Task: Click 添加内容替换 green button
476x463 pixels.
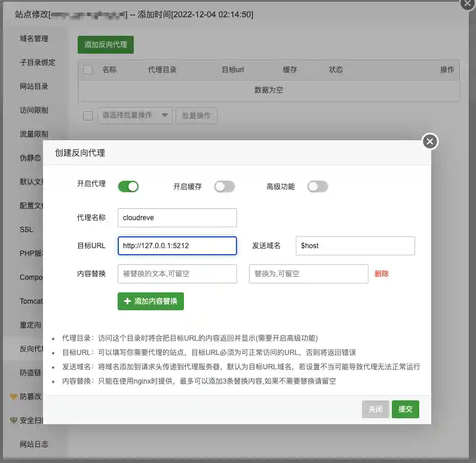Action: (151, 301)
